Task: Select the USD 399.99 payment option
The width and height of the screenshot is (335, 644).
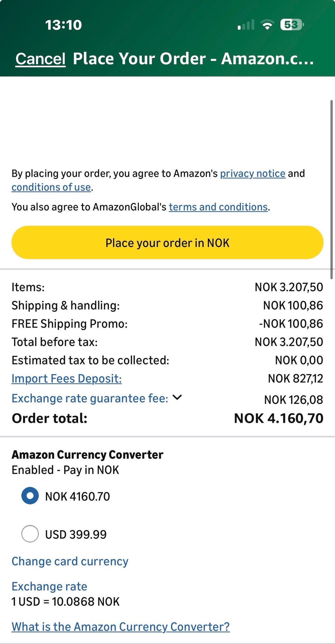Action: point(30,534)
